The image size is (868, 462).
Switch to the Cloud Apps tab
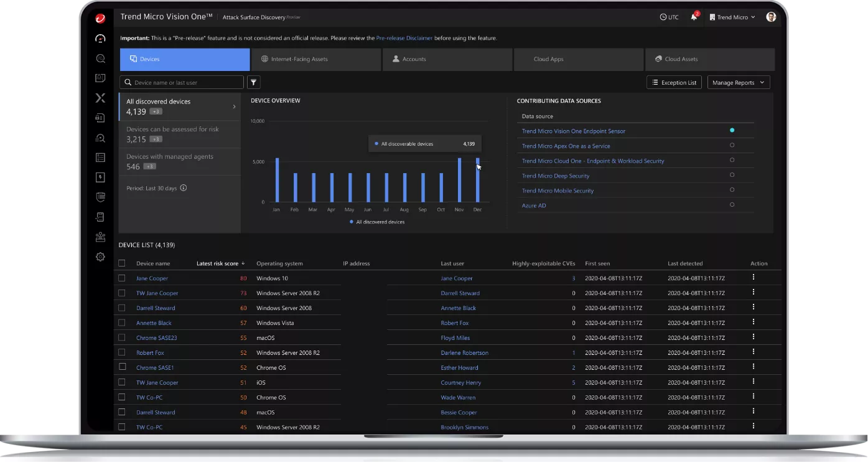pos(579,59)
